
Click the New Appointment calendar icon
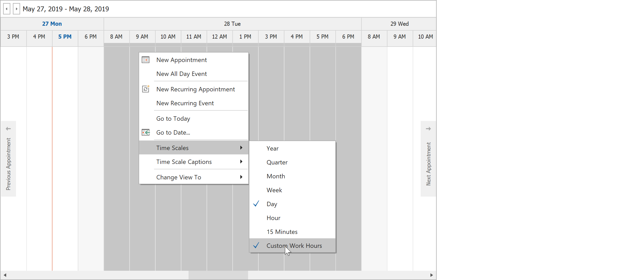point(146,60)
